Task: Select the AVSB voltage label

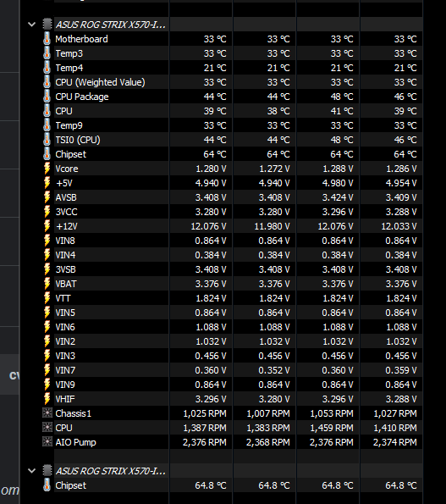Action: (66, 197)
